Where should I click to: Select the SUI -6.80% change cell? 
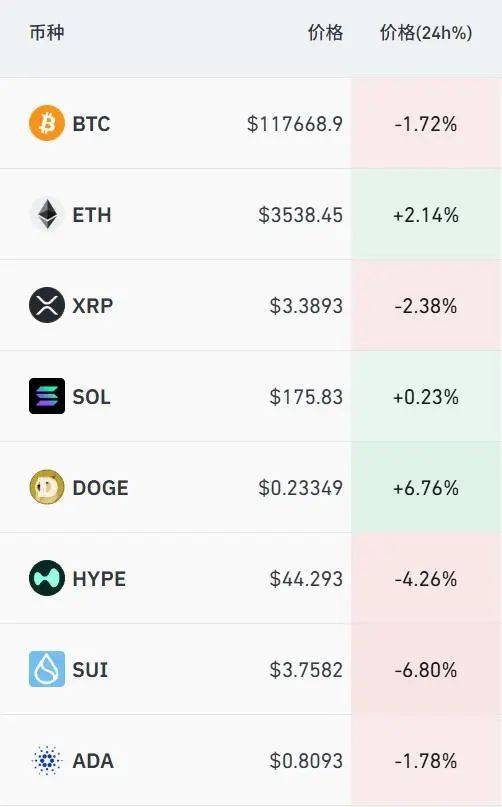coord(426,669)
